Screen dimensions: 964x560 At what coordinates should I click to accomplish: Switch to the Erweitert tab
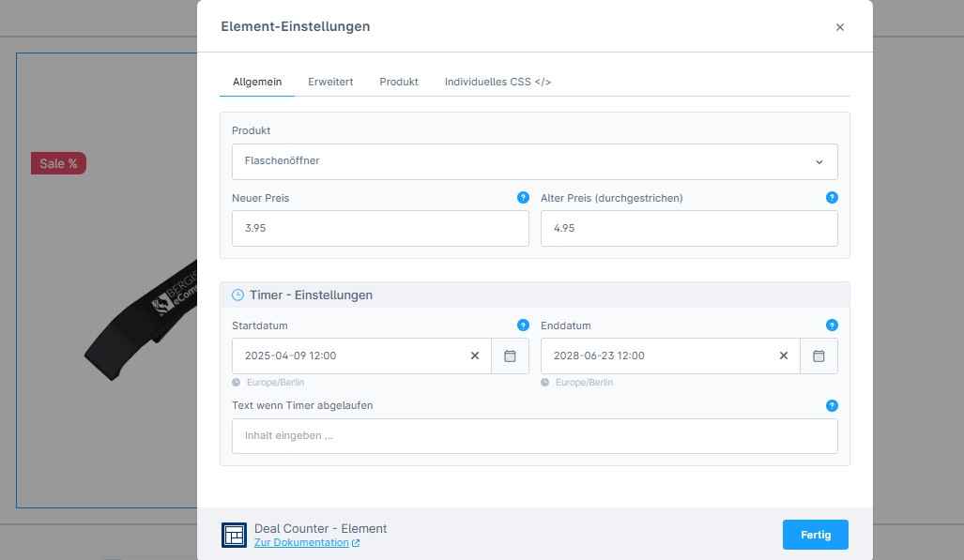(x=330, y=83)
